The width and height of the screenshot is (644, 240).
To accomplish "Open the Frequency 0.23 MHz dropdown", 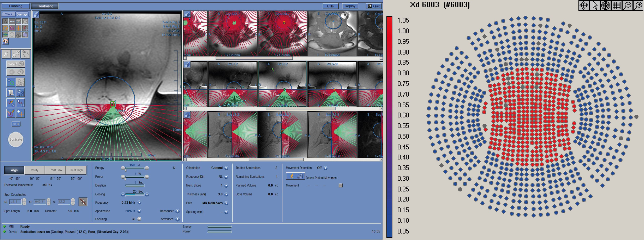I will [139, 203].
